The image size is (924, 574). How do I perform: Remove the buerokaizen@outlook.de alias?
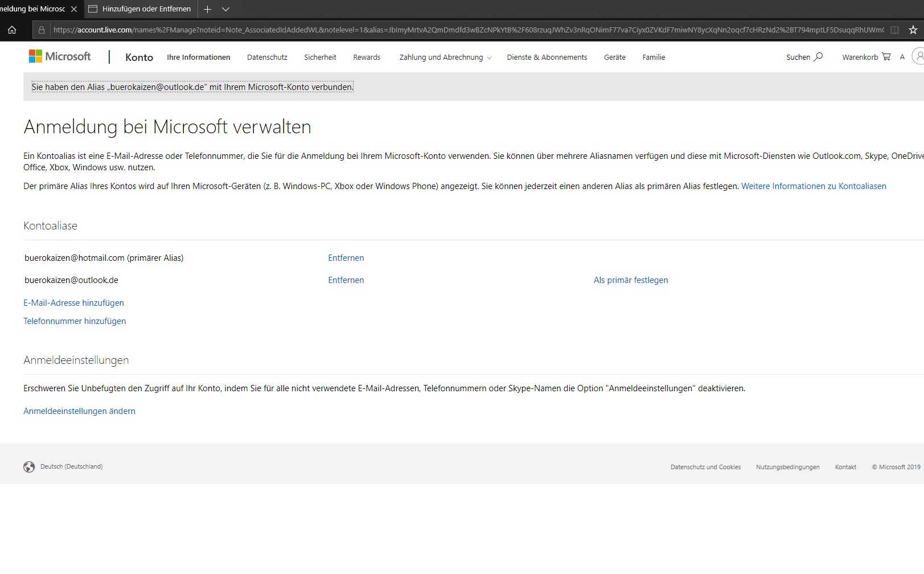point(346,280)
